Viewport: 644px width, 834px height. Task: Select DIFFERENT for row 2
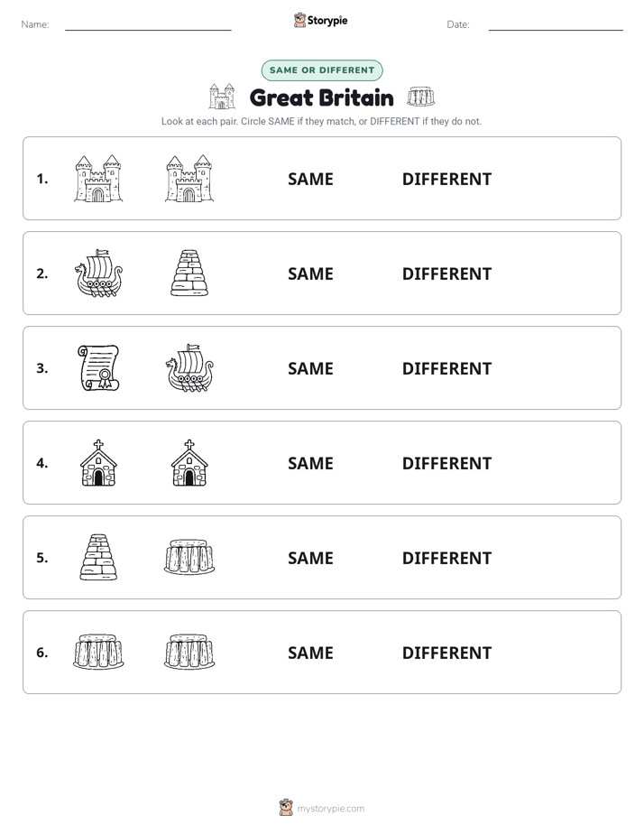[x=446, y=273]
